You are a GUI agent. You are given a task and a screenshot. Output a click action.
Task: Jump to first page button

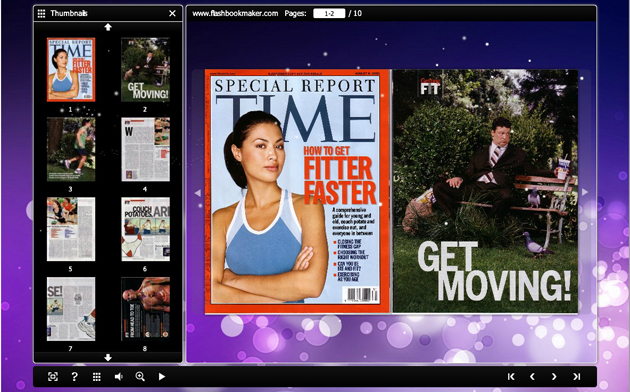point(511,376)
